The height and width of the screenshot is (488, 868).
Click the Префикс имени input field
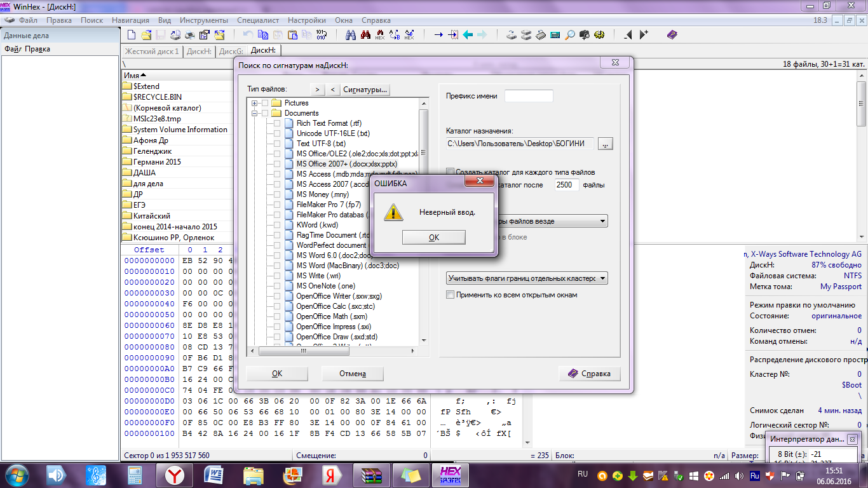(529, 96)
